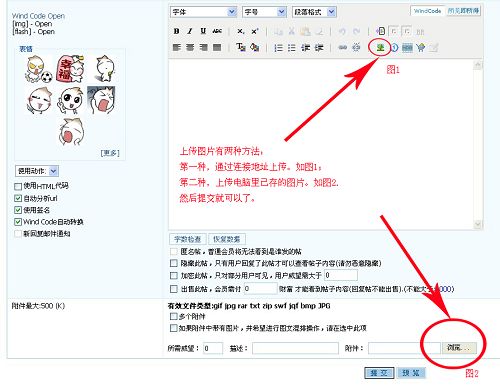500x390 pixels.
Task: Click the 浏览 browse button
Action: pyautogui.click(x=459, y=348)
